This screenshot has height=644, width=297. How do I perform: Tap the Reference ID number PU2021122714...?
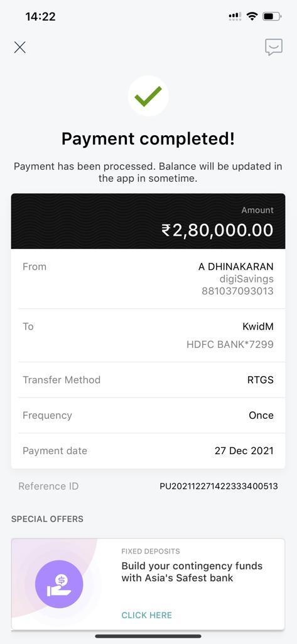click(x=219, y=486)
